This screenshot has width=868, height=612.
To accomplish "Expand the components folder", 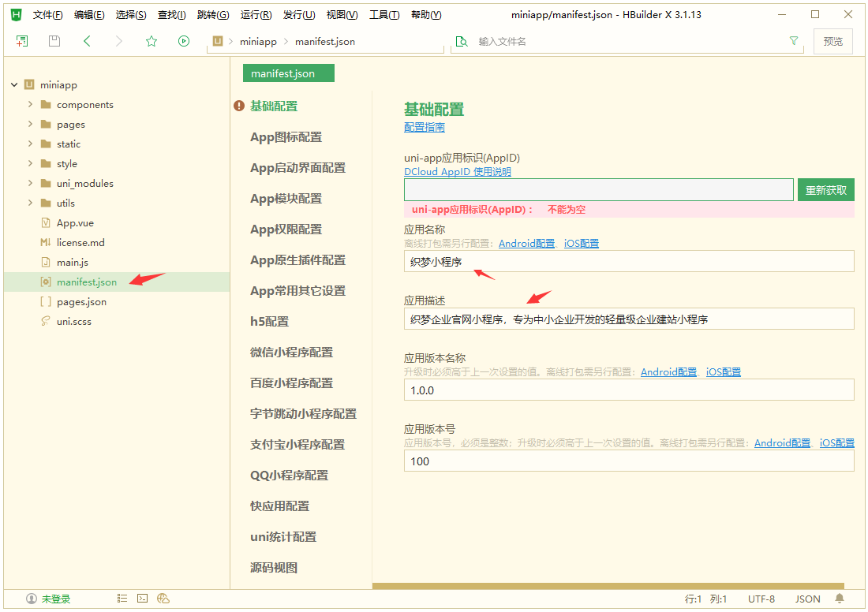I will tap(30, 105).
